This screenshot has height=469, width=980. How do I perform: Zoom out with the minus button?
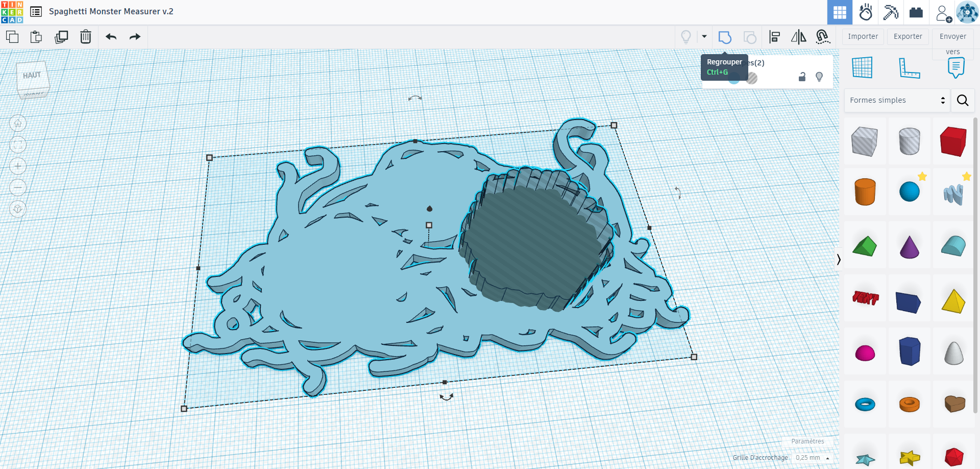click(x=18, y=187)
